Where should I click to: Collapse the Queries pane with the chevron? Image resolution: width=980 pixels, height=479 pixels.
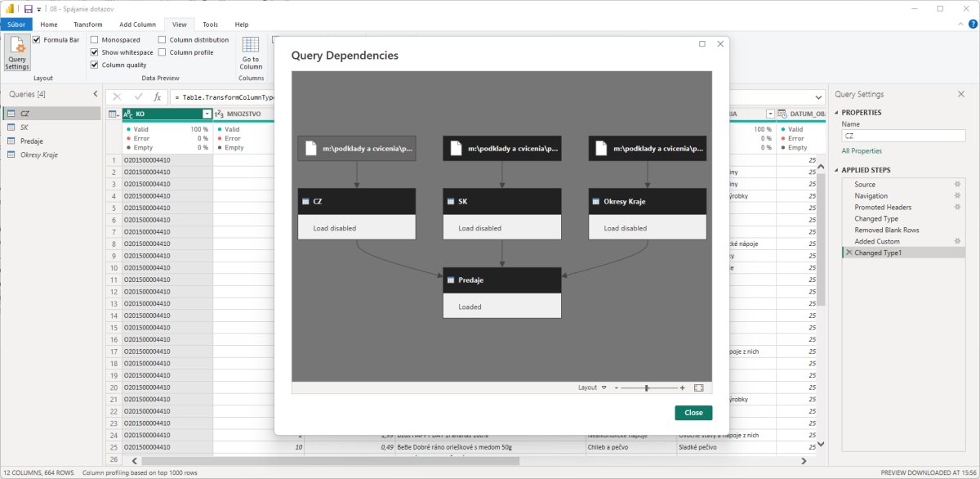click(x=95, y=94)
